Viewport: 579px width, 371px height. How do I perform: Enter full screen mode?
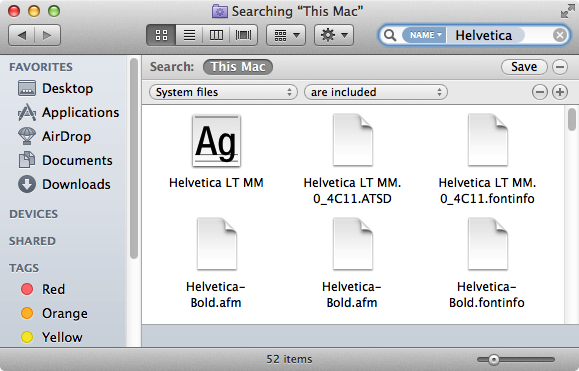pyautogui.click(x=568, y=11)
